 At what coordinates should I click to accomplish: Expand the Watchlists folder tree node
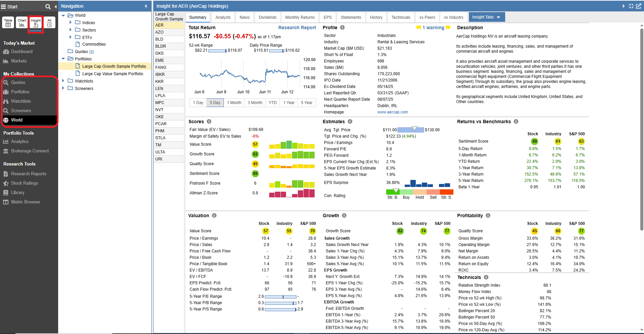63,81
